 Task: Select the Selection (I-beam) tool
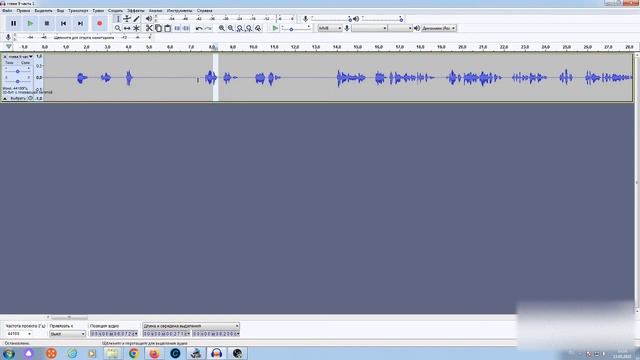pos(118,19)
